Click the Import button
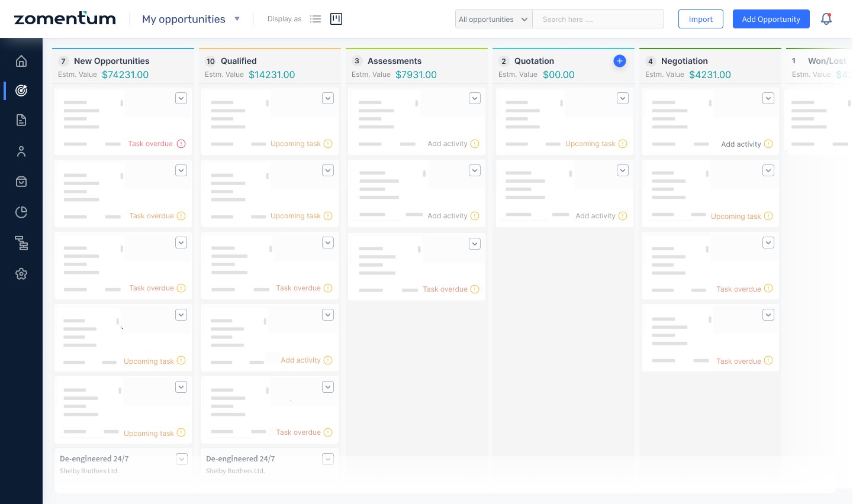 (700, 19)
